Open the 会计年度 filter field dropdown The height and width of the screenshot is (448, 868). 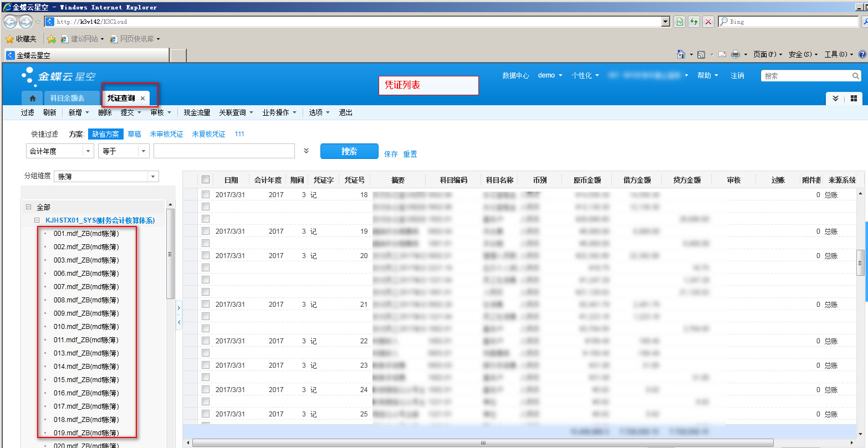pyautogui.click(x=88, y=151)
